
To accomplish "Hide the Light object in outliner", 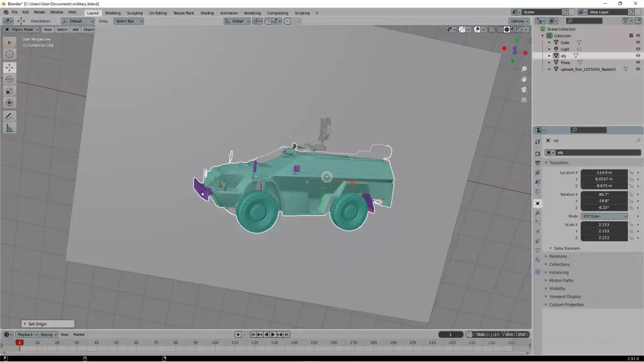I will [638, 49].
